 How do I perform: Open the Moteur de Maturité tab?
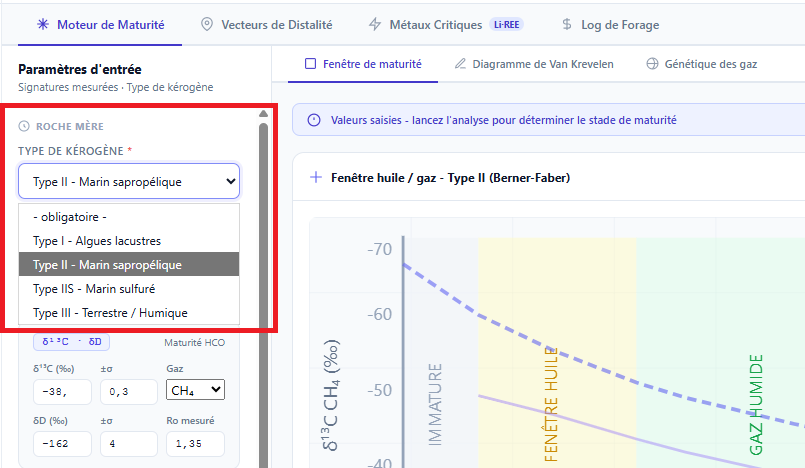tap(100, 25)
